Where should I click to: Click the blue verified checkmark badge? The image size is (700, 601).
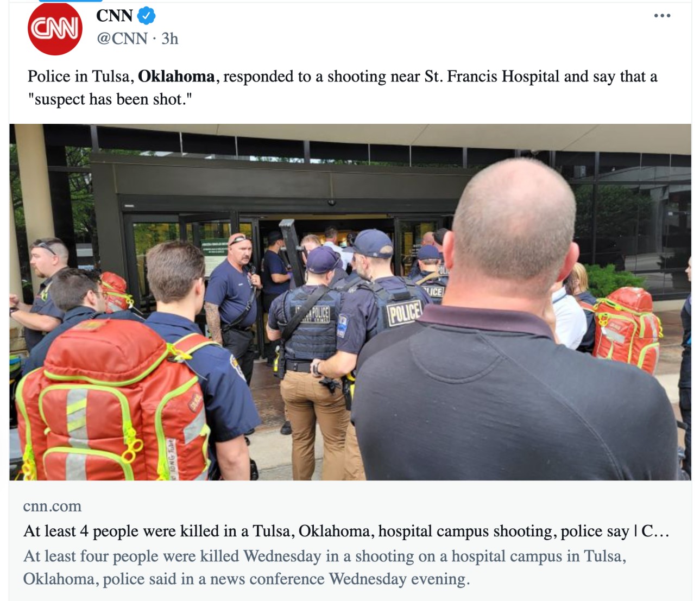tap(146, 16)
